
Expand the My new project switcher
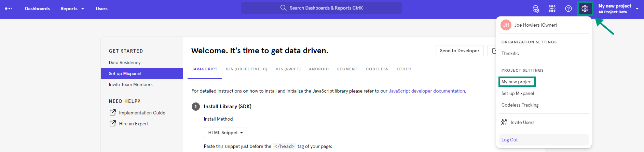[x=619, y=9]
